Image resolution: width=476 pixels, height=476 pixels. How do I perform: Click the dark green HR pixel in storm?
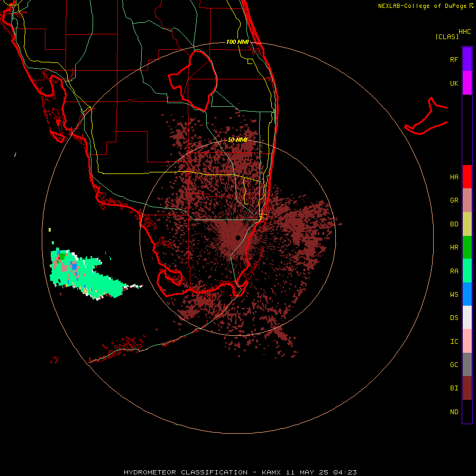[x=62, y=257]
